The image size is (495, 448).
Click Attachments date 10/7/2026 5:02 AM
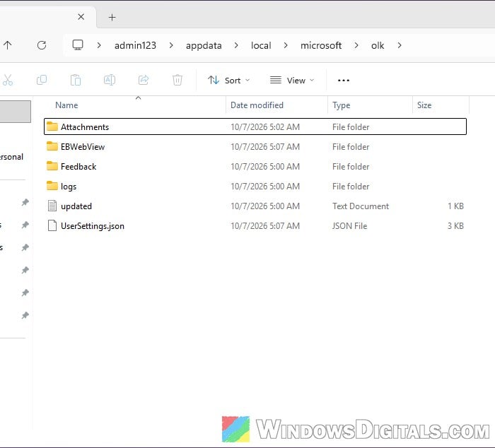(x=265, y=126)
